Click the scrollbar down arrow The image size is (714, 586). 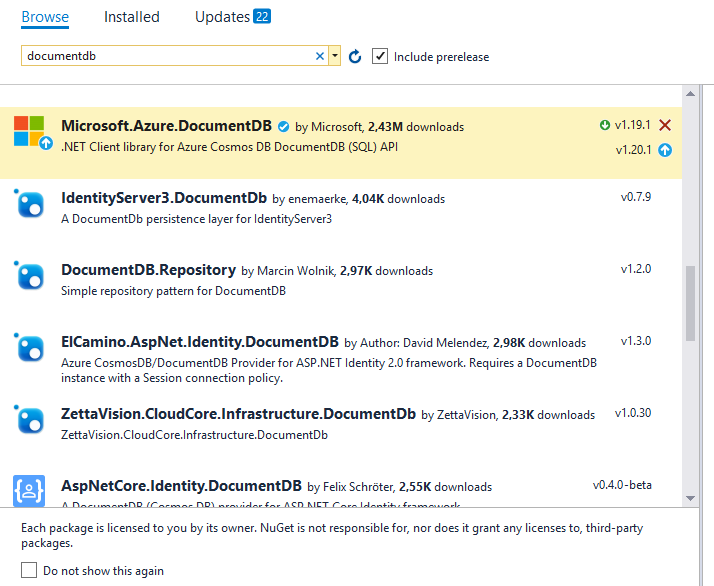(x=690, y=499)
